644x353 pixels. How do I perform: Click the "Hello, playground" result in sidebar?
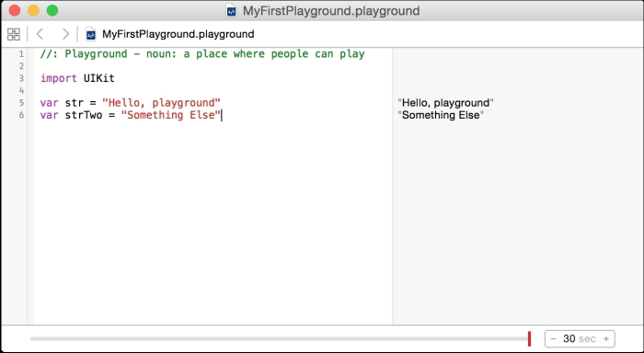tap(445, 103)
